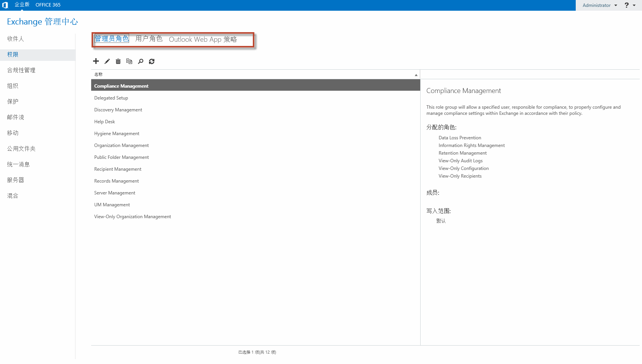The width and height of the screenshot is (642, 364).
Task: Add a new role group with plus icon
Action: click(x=96, y=61)
